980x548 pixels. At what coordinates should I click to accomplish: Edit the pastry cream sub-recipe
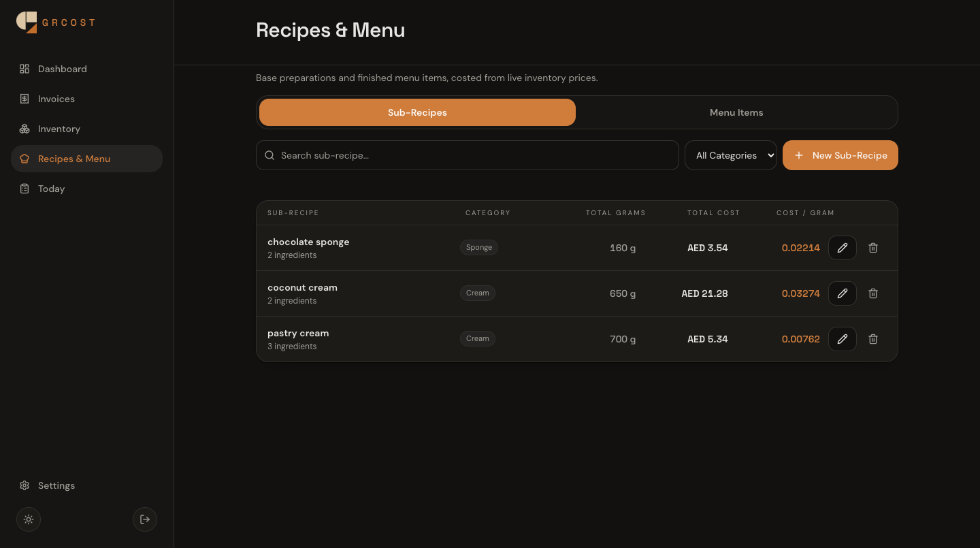843,339
